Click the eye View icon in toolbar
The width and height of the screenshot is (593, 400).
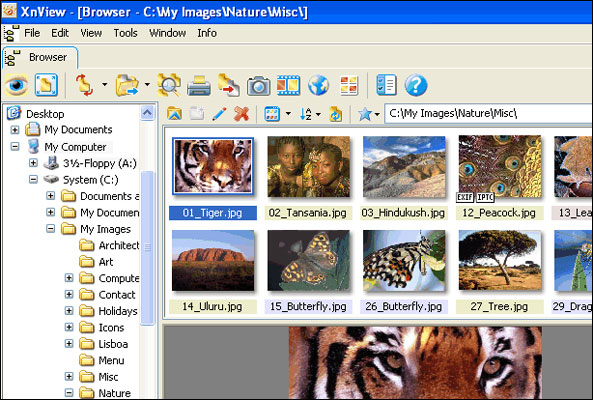pos(16,85)
